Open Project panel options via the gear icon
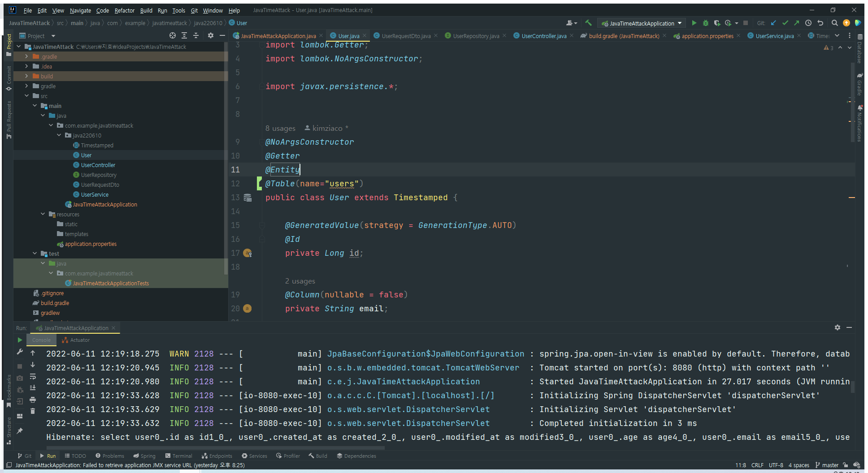868x473 pixels. point(210,35)
